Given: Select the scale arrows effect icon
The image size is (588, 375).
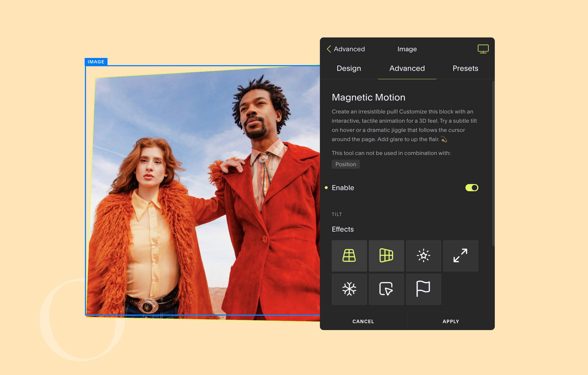Looking at the screenshot, I should point(460,256).
